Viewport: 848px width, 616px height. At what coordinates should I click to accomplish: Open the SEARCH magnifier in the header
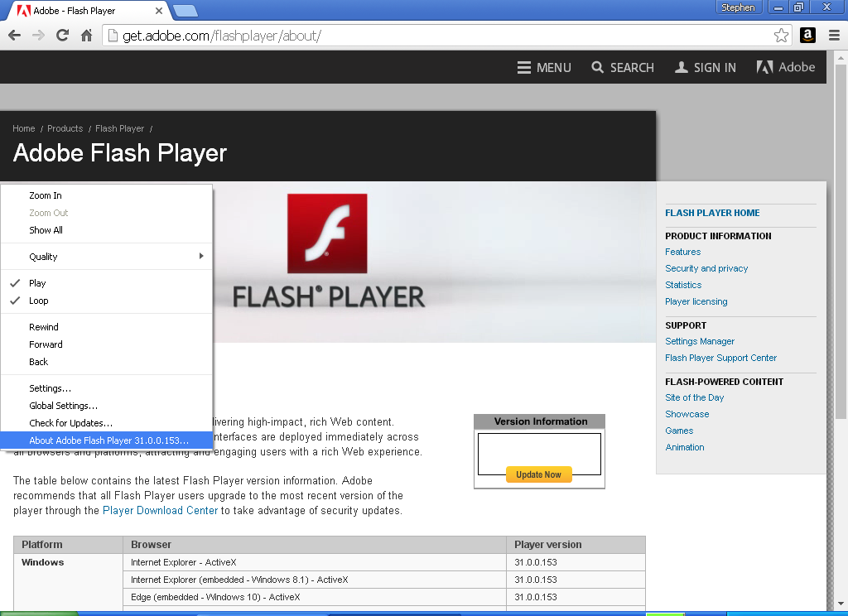[623, 68]
